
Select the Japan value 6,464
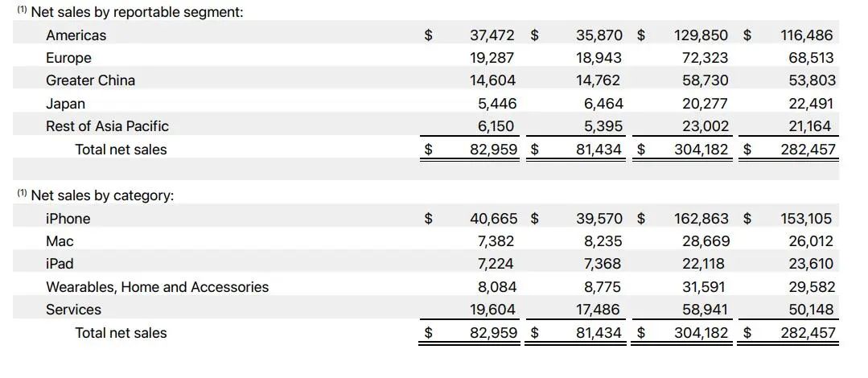[599, 104]
